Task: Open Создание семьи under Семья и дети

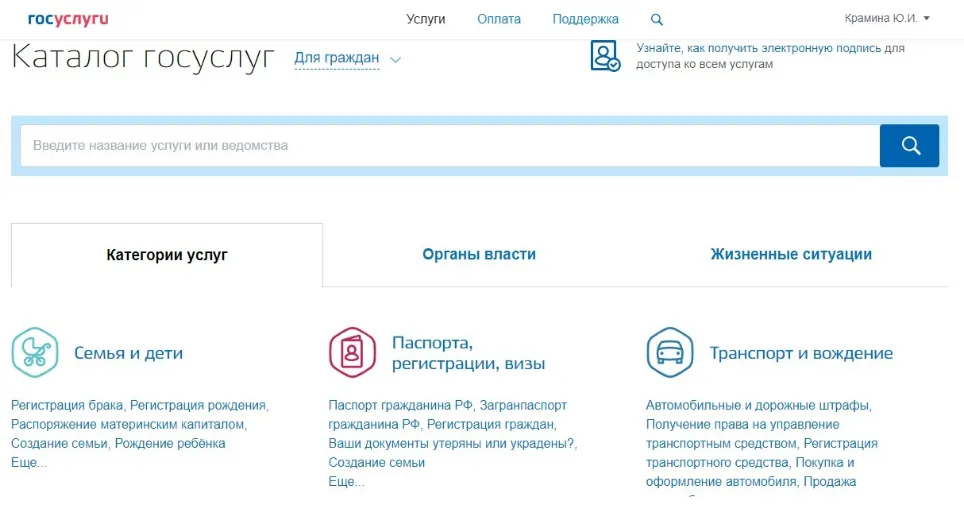Action: coord(60,443)
